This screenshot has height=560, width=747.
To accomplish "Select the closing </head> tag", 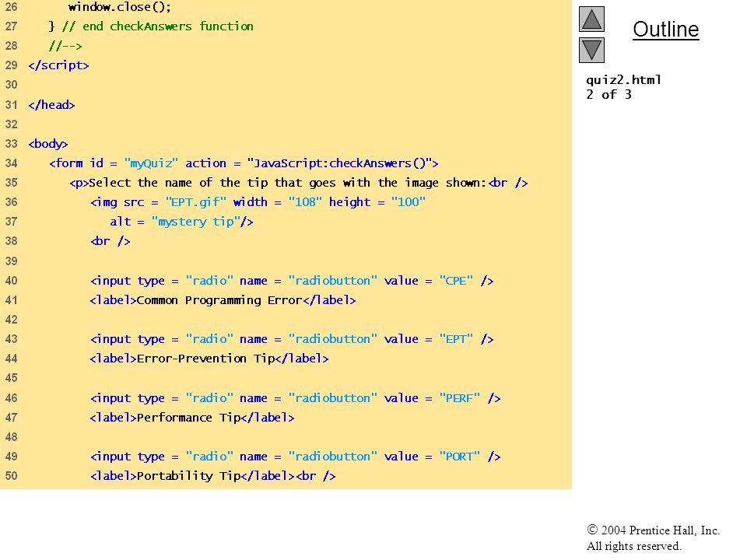I will click(x=51, y=105).
